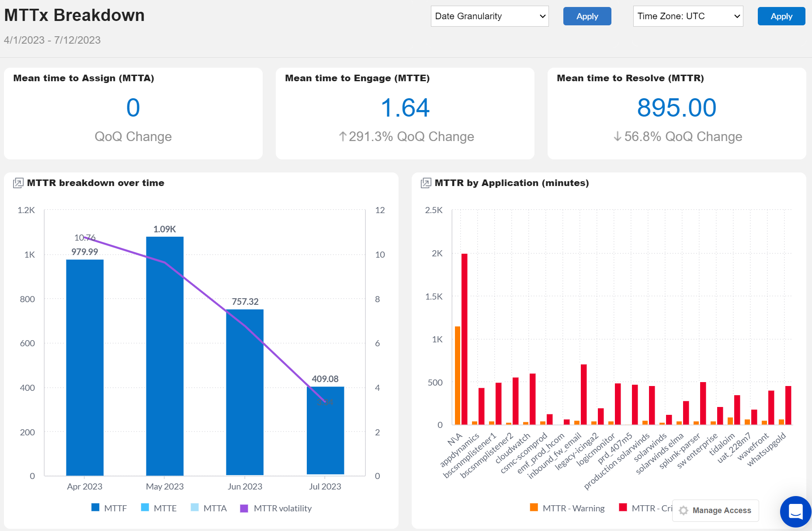Toggle the MTTF series via its legend

click(x=95, y=508)
